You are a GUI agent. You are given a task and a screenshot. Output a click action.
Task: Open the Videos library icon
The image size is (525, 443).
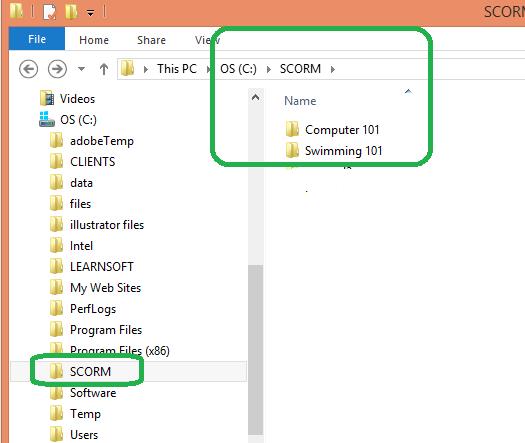coord(47,98)
